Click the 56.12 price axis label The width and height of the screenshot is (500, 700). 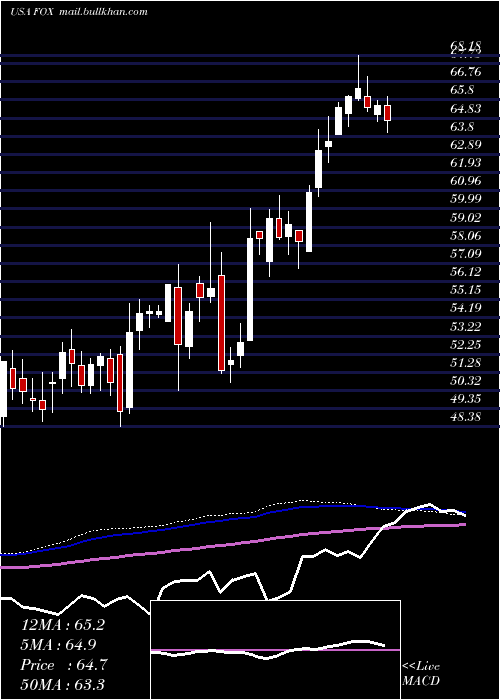tap(466, 271)
